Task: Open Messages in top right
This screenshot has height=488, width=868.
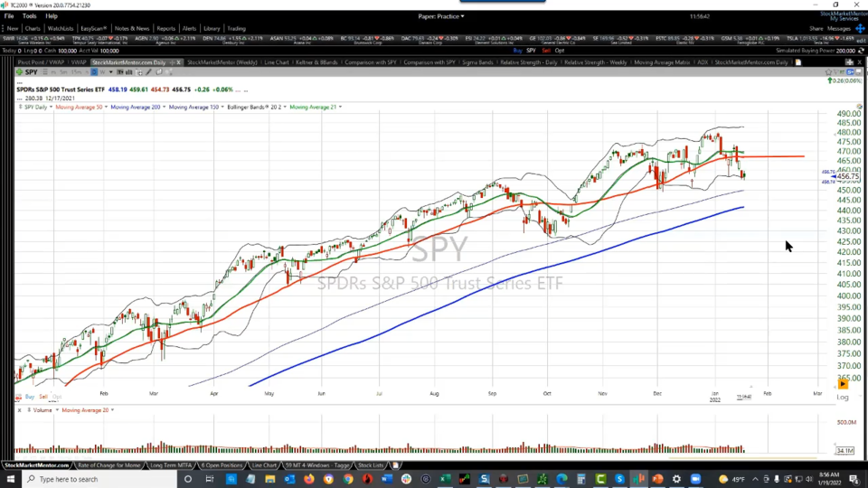Action: click(x=839, y=28)
